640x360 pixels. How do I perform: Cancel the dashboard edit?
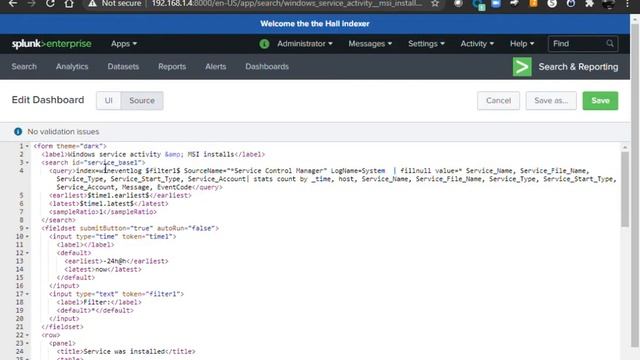498,100
